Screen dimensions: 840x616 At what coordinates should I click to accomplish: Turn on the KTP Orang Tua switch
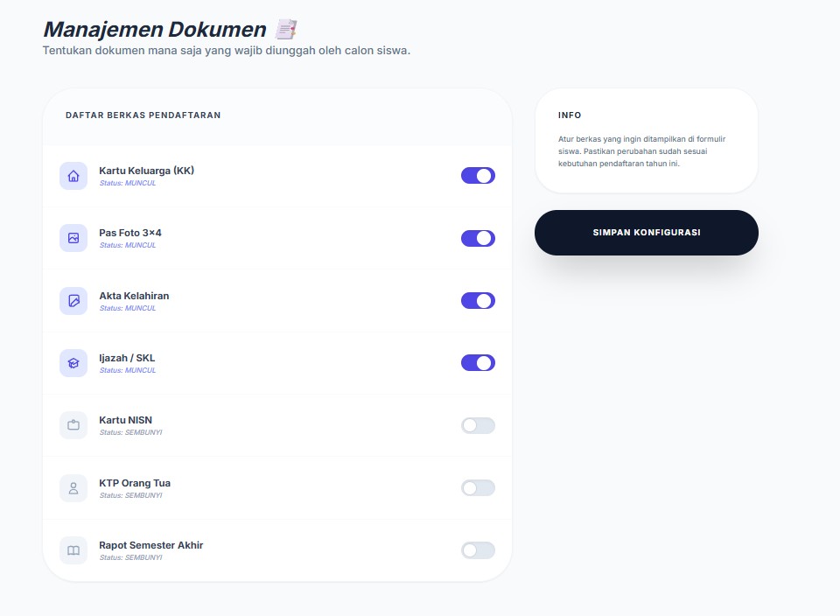(478, 488)
